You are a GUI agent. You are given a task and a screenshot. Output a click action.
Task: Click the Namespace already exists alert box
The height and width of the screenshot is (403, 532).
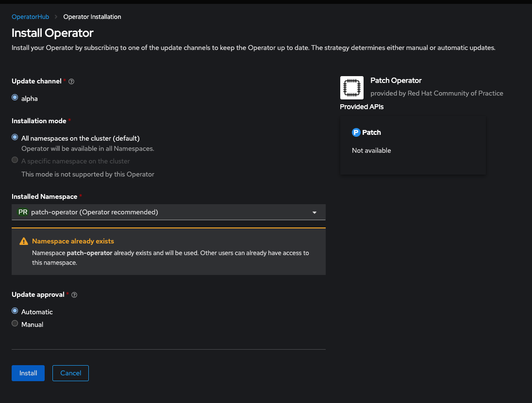pyautogui.click(x=168, y=251)
